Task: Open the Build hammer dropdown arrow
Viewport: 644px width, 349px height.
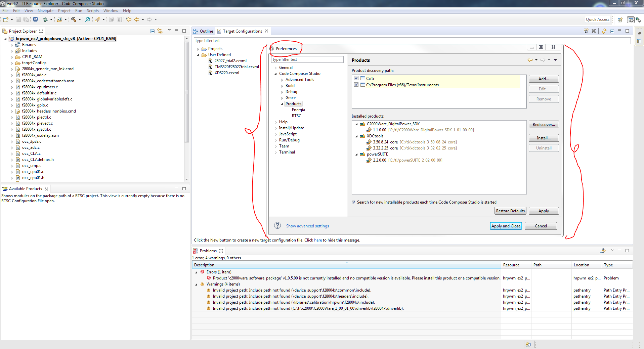Action: [80, 19]
